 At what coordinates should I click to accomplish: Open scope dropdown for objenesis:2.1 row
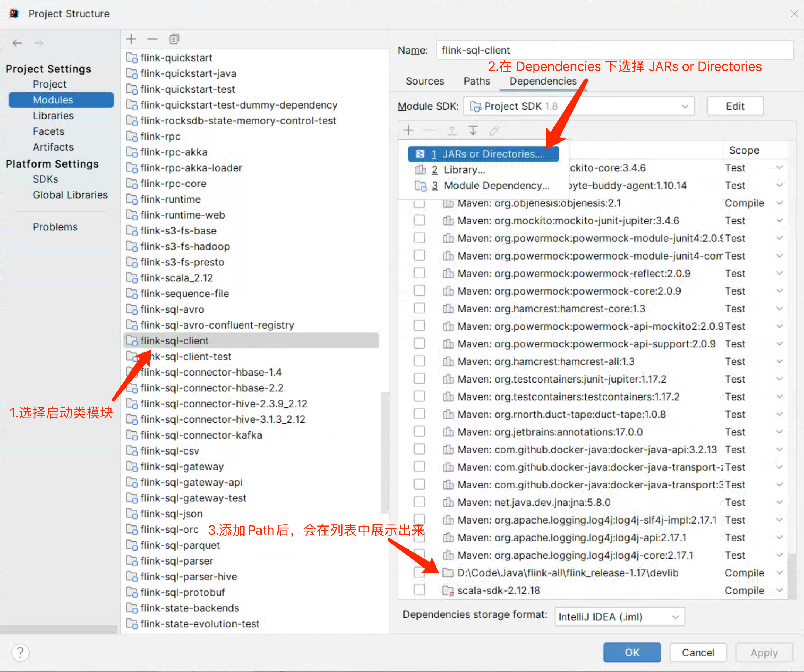[779, 203]
